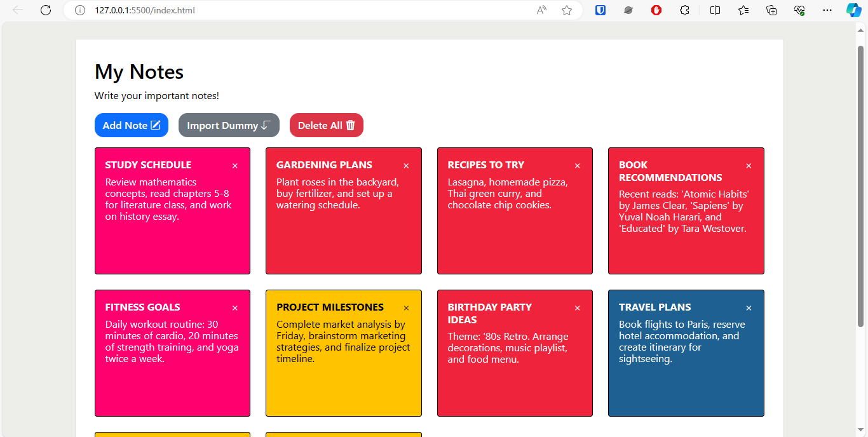Click the grey planet extension icon
This screenshot has height=437, width=868.
(628, 10)
